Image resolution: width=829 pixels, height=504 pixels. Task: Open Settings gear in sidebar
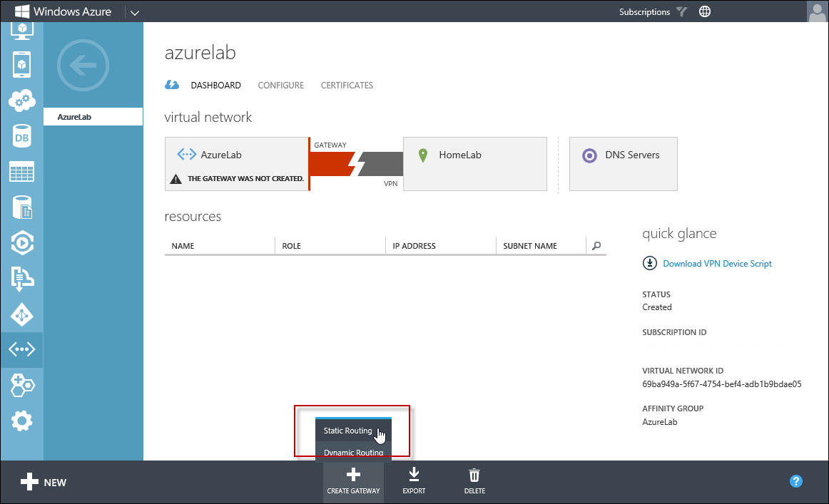point(21,421)
